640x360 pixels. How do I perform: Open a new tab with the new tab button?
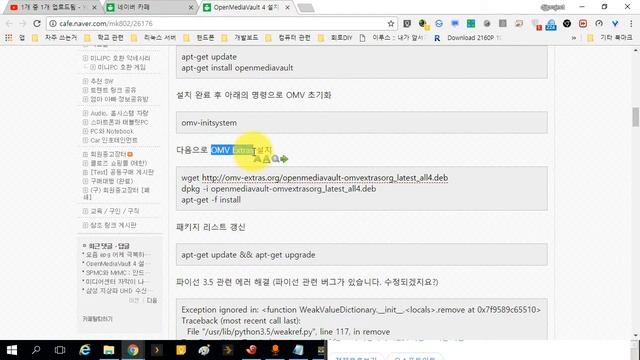pyautogui.click(x=306, y=8)
